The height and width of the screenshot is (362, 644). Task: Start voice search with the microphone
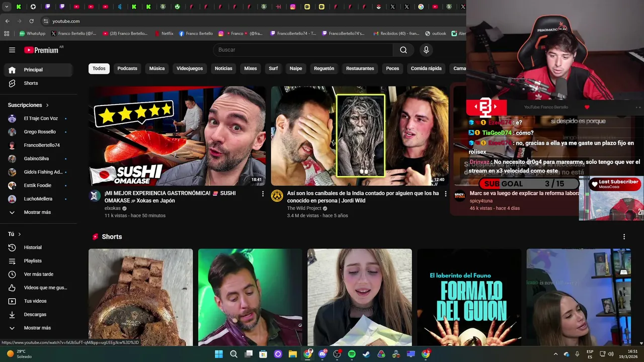[426, 50]
